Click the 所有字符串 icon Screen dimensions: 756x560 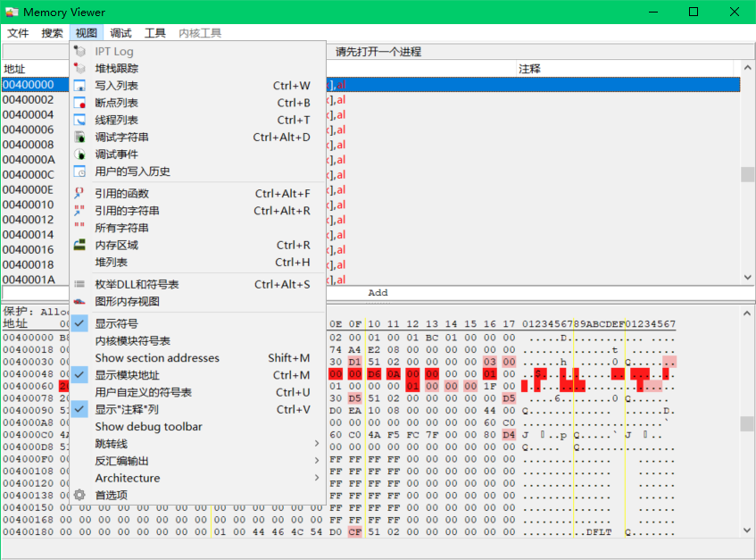80,225
